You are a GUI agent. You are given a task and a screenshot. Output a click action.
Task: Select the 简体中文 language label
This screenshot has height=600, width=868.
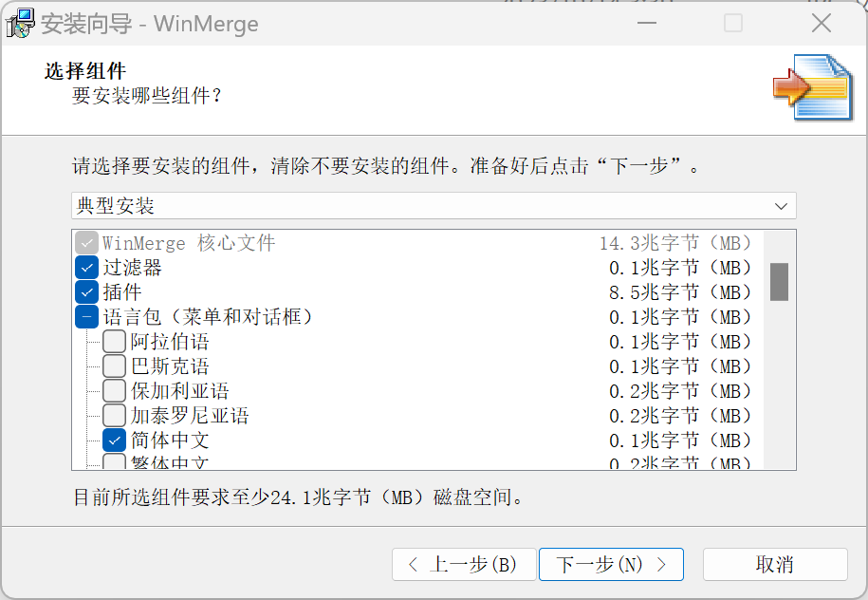[170, 441]
